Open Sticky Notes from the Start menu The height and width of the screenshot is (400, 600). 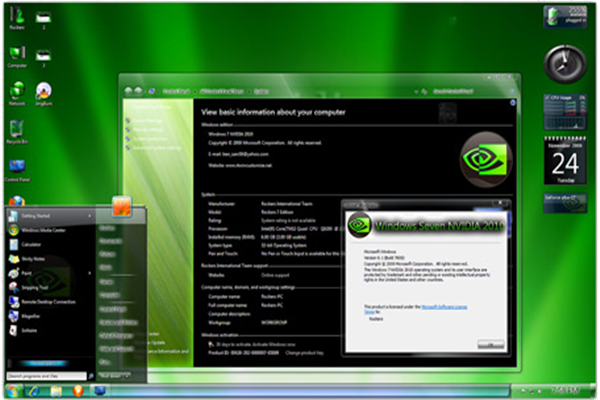tap(51, 259)
